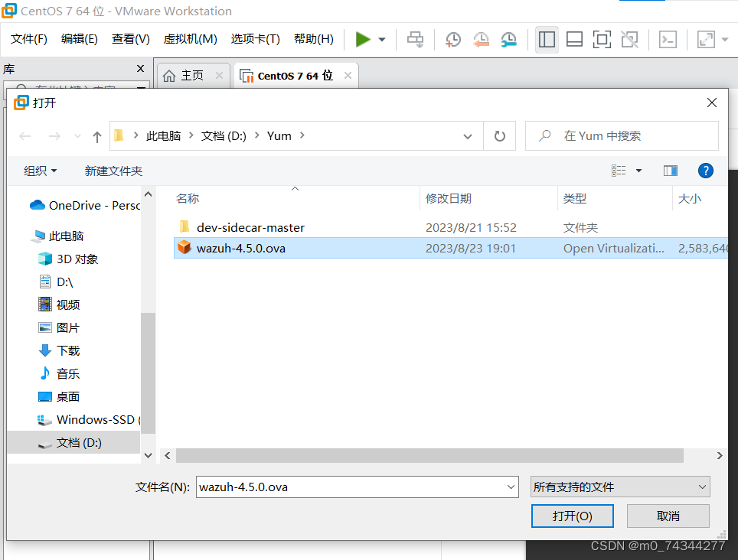Click Yum in the address breadcrumb

[x=279, y=136]
